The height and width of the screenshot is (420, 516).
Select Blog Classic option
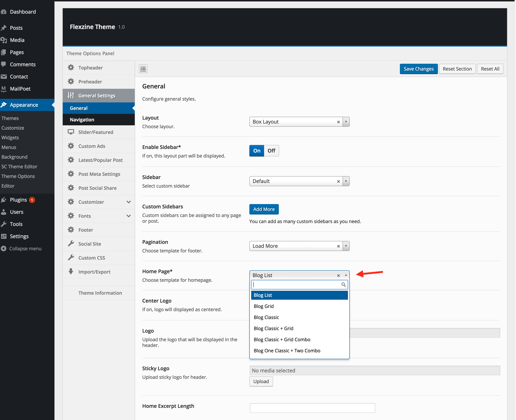pos(300,317)
